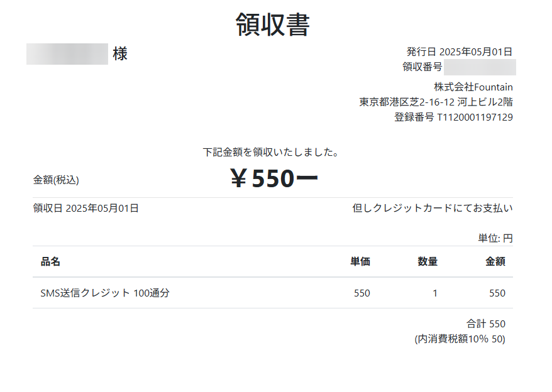Select the 発行日 2025年05月01日 line

460,52
